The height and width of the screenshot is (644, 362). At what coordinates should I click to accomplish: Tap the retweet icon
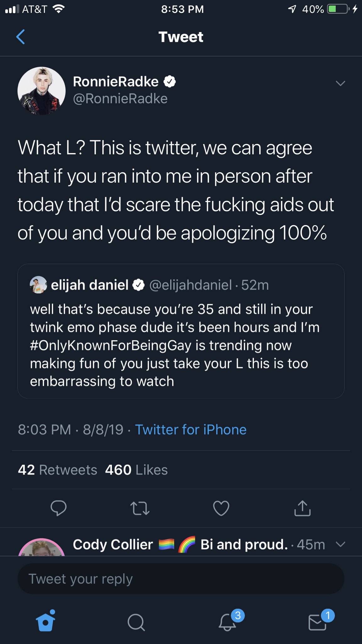[140, 508]
